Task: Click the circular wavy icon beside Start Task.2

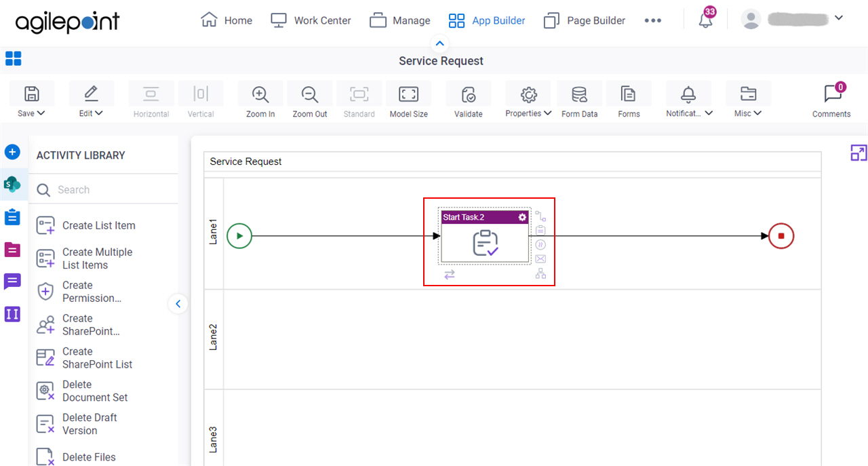Action: 540,245
